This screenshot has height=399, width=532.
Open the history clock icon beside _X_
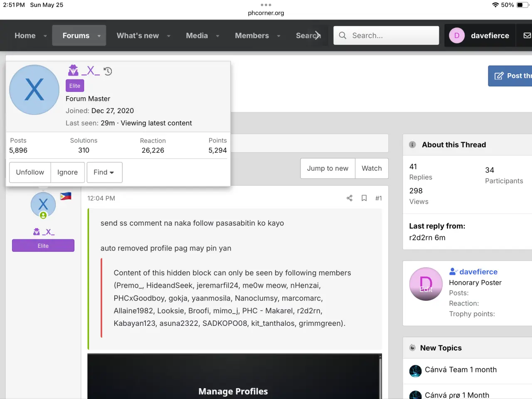pyautogui.click(x=108, y=71)
